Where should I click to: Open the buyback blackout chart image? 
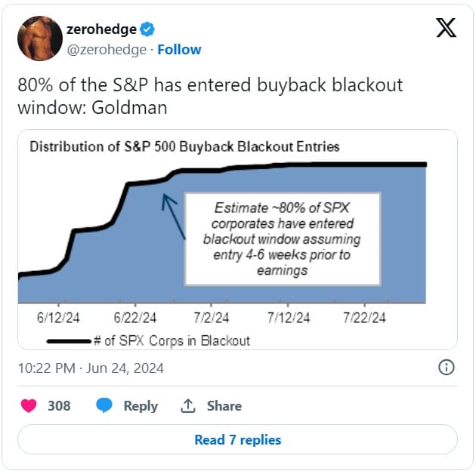coord(238,239)
